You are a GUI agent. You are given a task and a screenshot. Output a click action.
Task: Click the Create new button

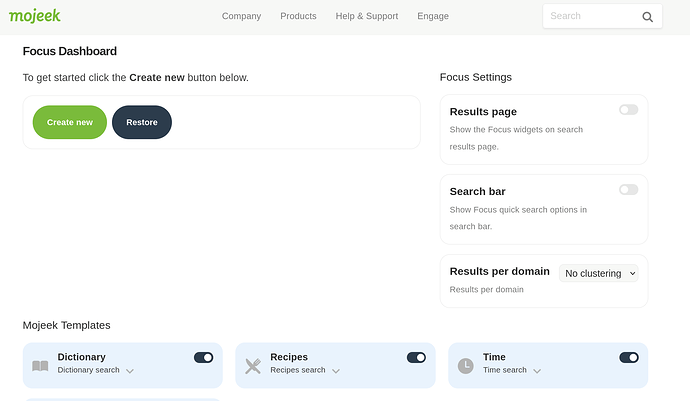(70, 122)
